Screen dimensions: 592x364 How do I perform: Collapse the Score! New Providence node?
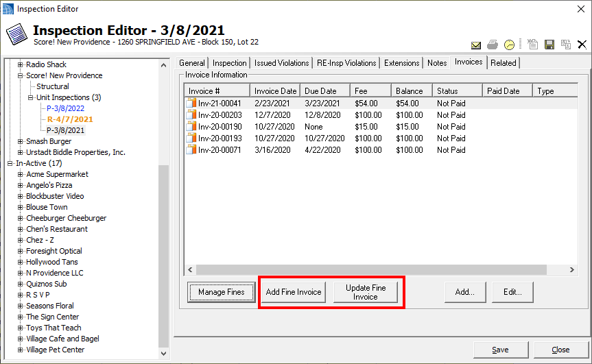(x=21, y=75)
